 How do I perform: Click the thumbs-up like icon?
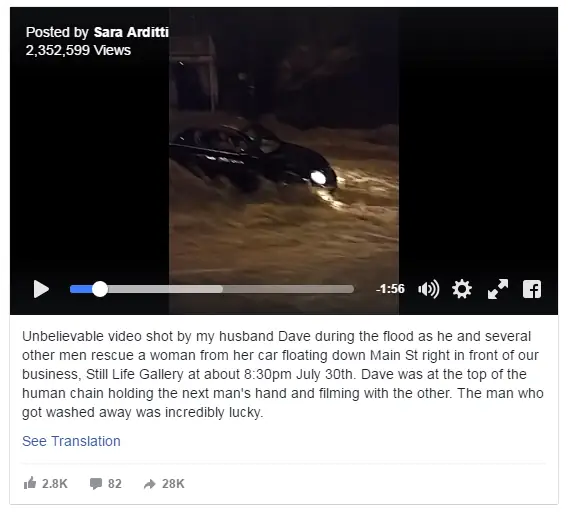click(30, 483)
